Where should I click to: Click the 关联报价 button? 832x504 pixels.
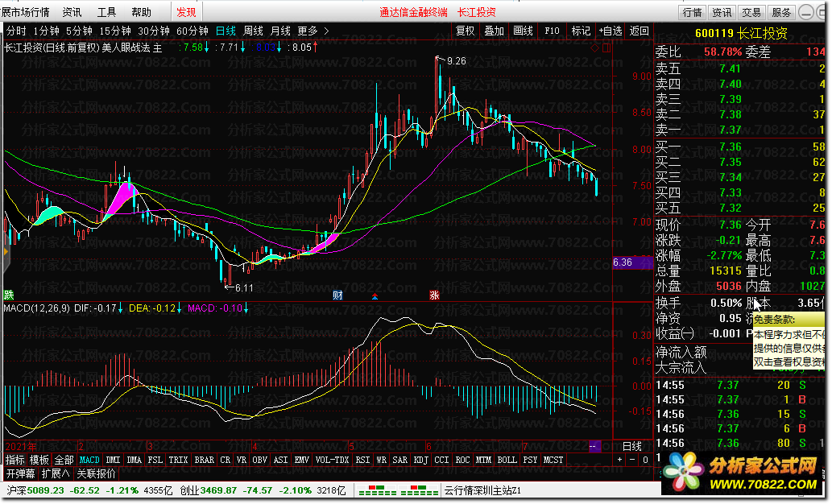[x=96, y=473]
